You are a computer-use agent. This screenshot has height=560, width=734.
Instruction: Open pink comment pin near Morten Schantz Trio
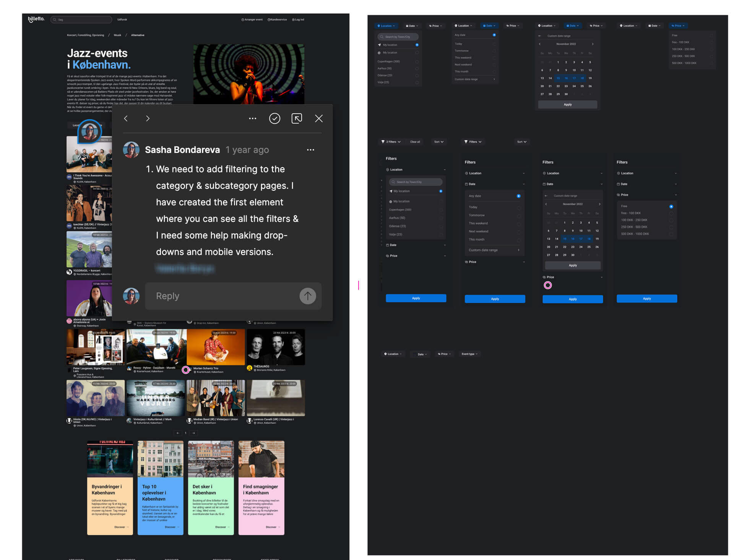tap(186, 370)
